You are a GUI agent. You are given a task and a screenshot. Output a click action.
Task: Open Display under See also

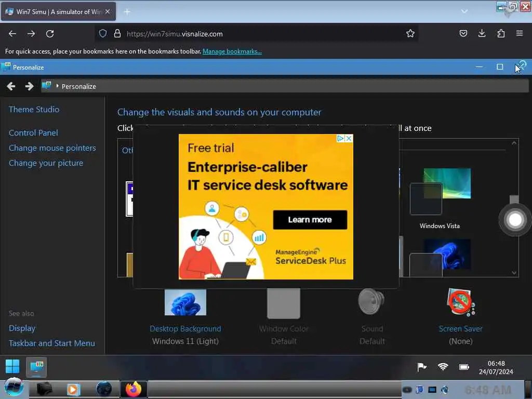(22, 328)
